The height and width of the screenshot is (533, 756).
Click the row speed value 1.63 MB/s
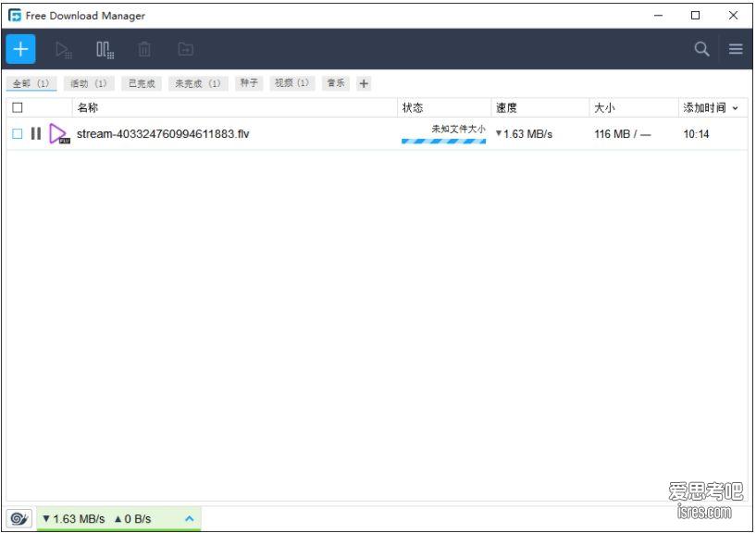click(x=524, y=133)
